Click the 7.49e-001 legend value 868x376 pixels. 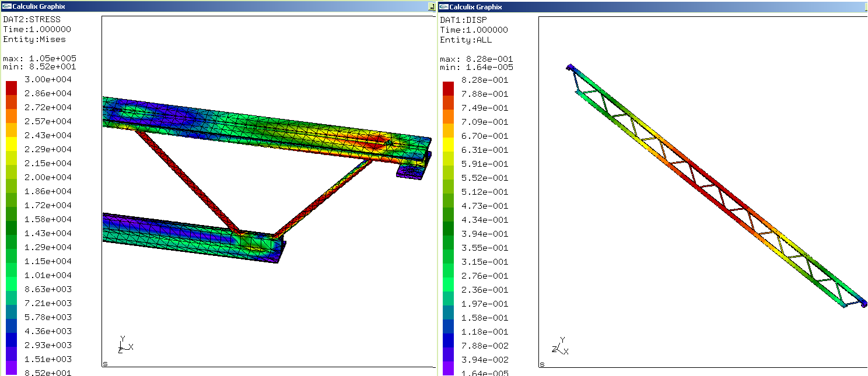click(x=484, y=108)
